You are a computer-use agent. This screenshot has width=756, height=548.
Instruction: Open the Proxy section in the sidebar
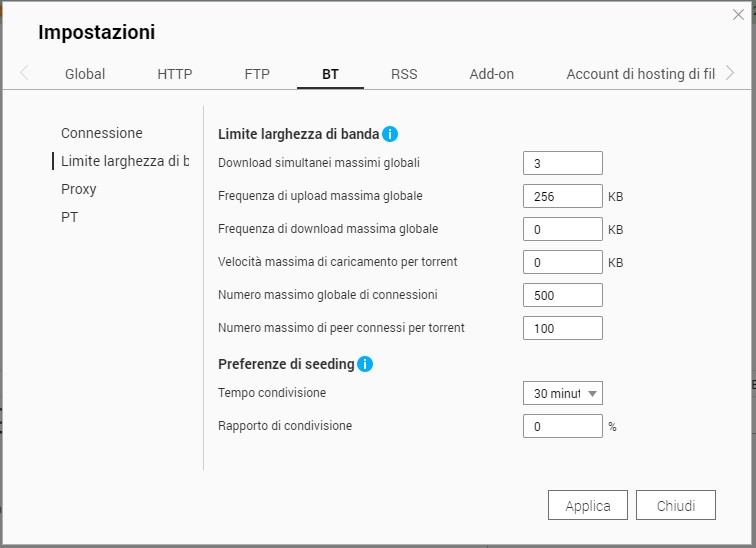79,189
